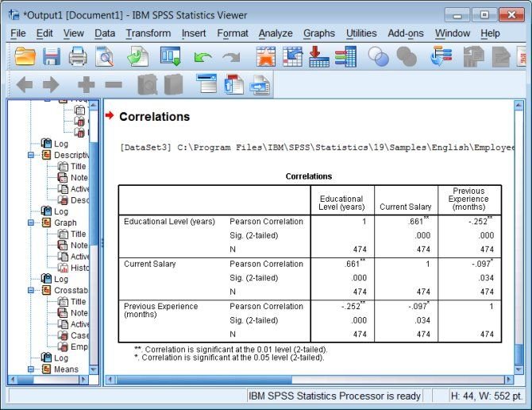532x410 pixels.
Task: Click the Correlations heading in output
Action: tap(154, 117)
